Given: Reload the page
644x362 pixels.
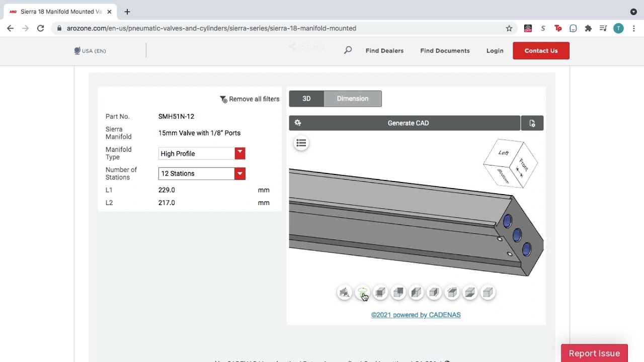Looking at the screenshot, I should point(41,28).
